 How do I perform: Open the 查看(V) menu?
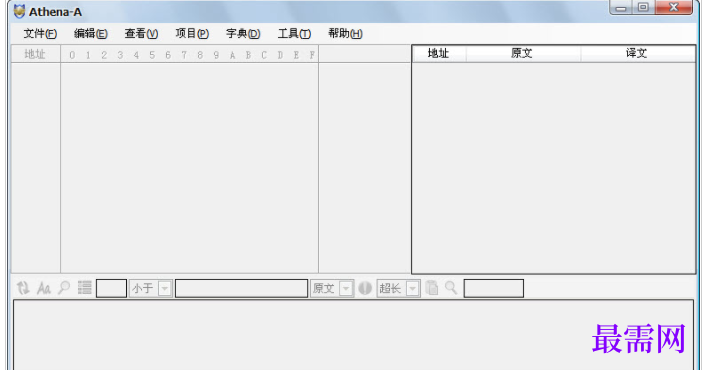click(x=141, y=34)
